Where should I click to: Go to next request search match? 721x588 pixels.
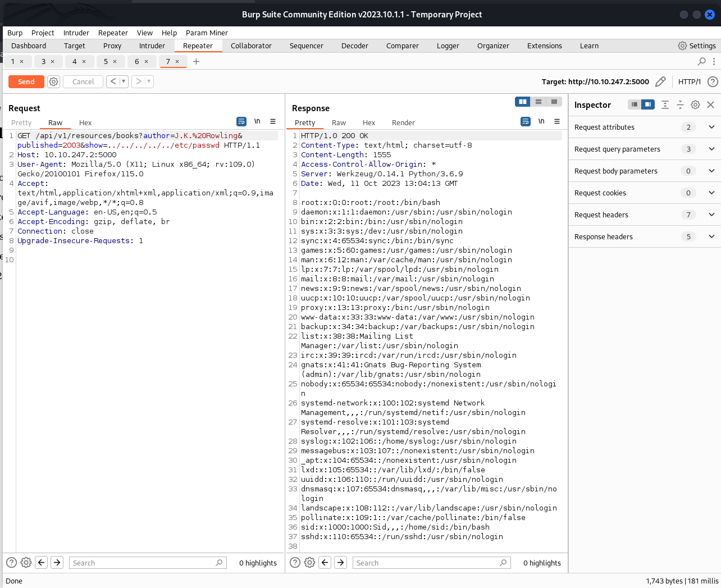57,562
